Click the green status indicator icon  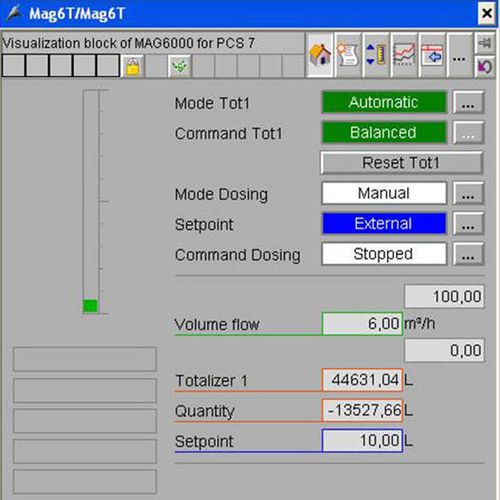(x=179, y=66)
